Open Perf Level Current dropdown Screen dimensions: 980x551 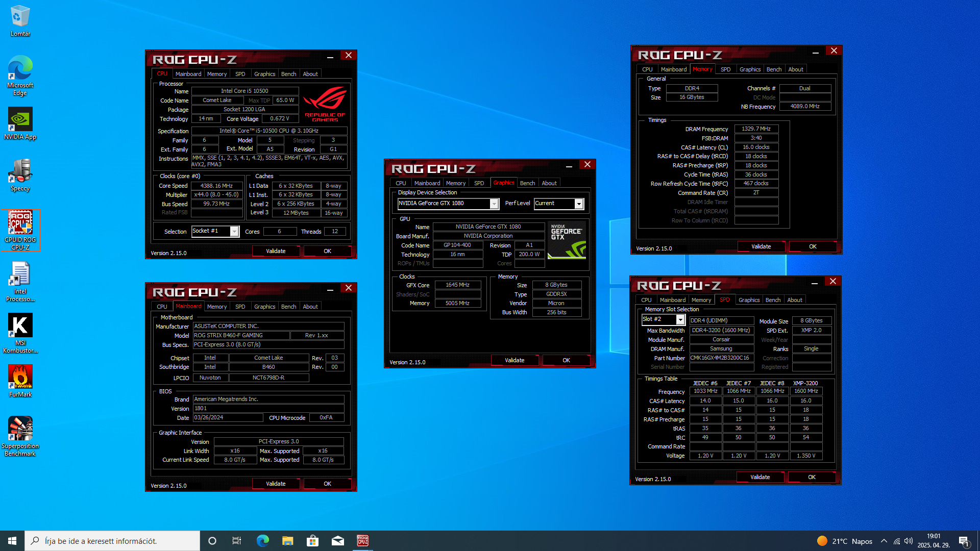[x=579, y=204]
